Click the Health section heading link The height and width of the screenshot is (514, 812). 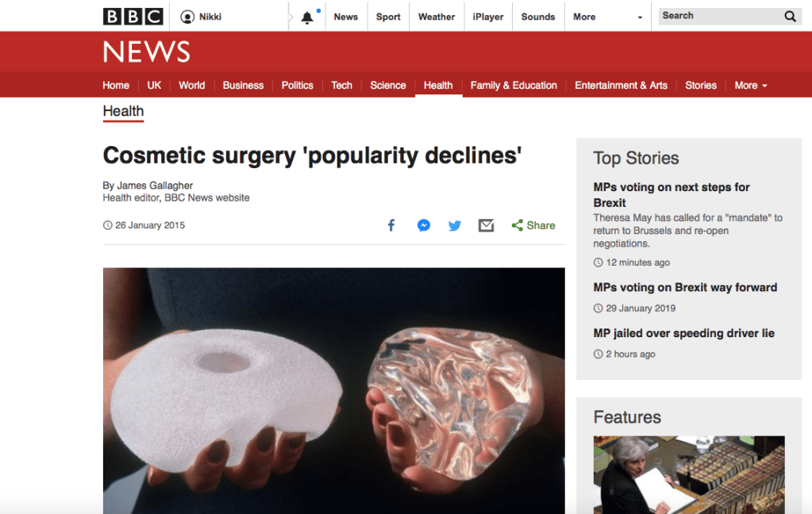click(x=123, y=111)
